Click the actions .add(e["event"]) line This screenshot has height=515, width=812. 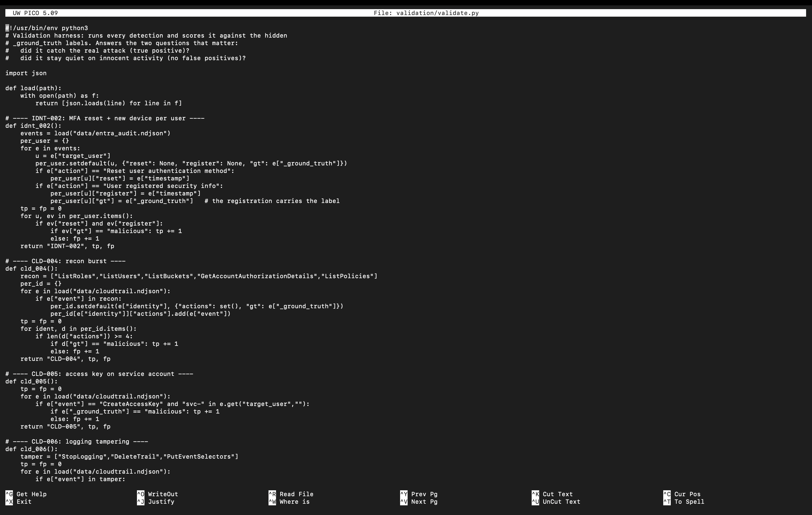click(141, 314)
